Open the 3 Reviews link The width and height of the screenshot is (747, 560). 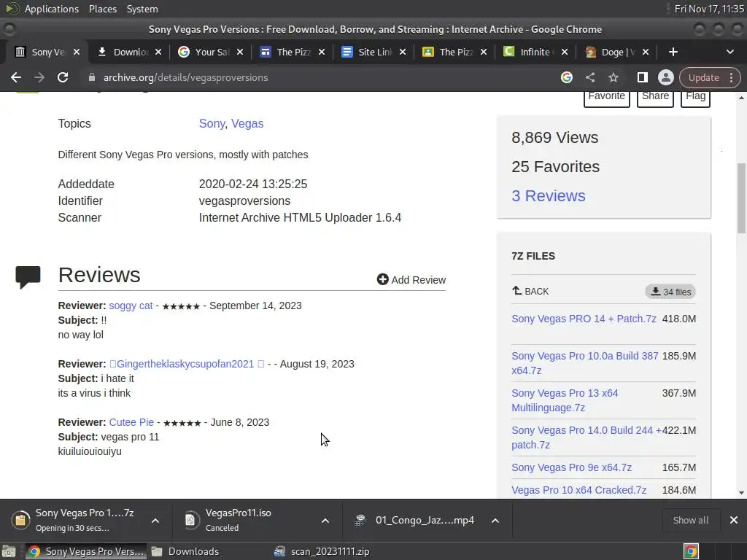click(x=549, y=195)
